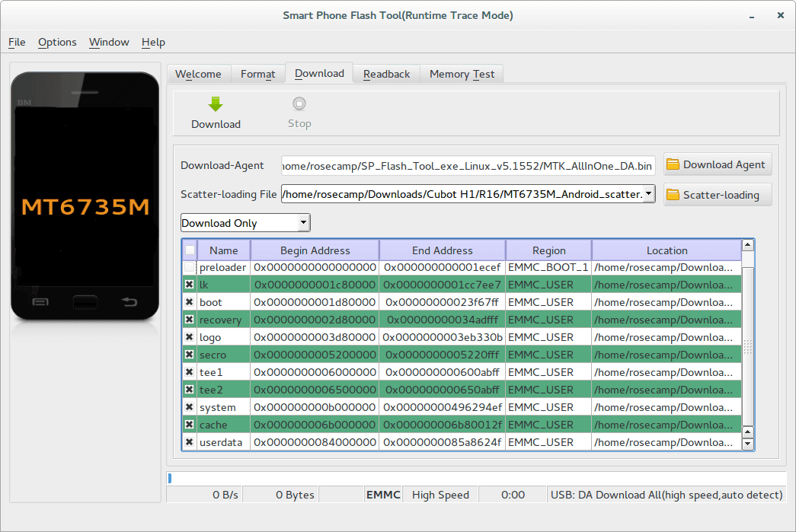Click the Location column header
The width and height of the screenshot is (796, 532).
pyautogui.click(x=667, y=250)
